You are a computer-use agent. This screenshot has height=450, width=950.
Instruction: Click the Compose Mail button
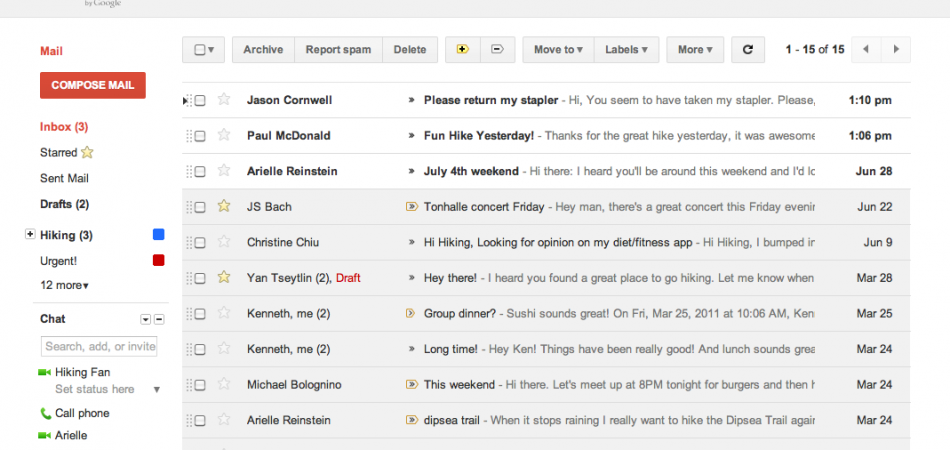coord(93,85)
